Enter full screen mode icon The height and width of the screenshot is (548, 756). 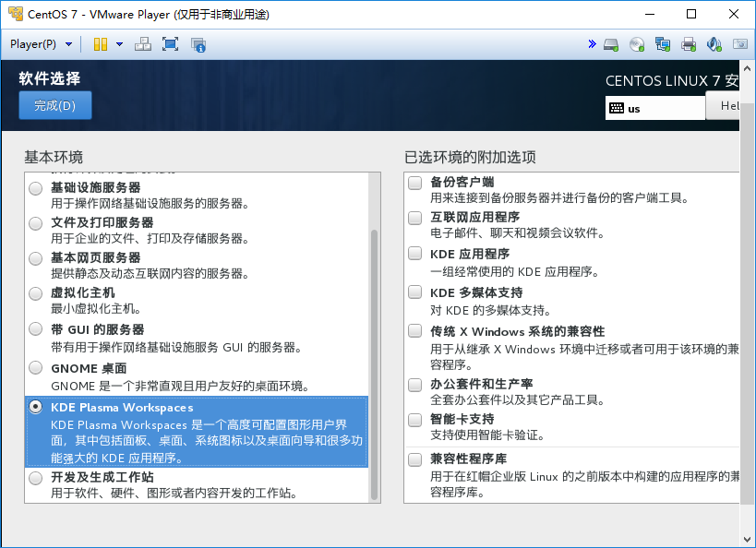click(170, 44)
